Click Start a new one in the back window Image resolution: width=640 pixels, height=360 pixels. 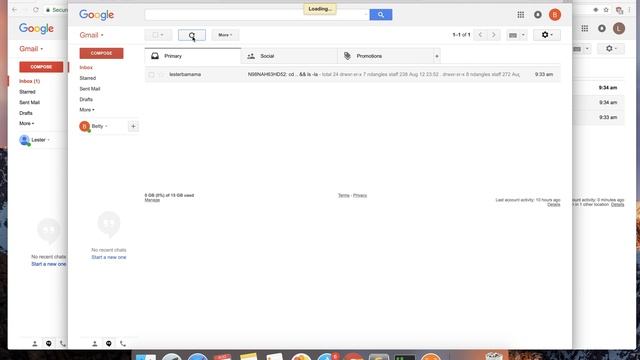49,264
